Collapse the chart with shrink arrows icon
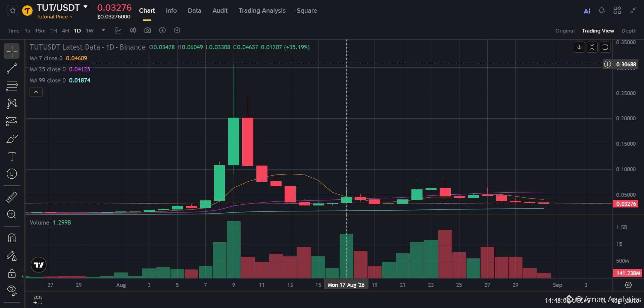Viewport: 644px width, 308px height. [x=633, y=10]
